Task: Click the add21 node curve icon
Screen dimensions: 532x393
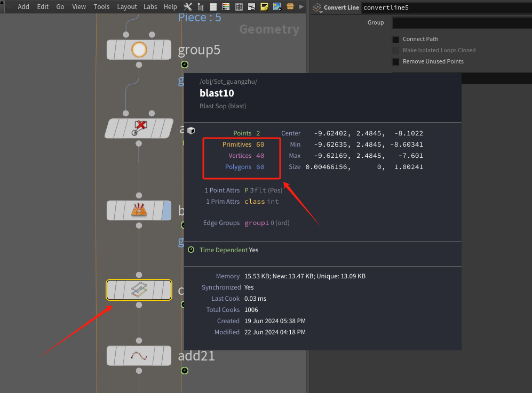Action: 139,356
